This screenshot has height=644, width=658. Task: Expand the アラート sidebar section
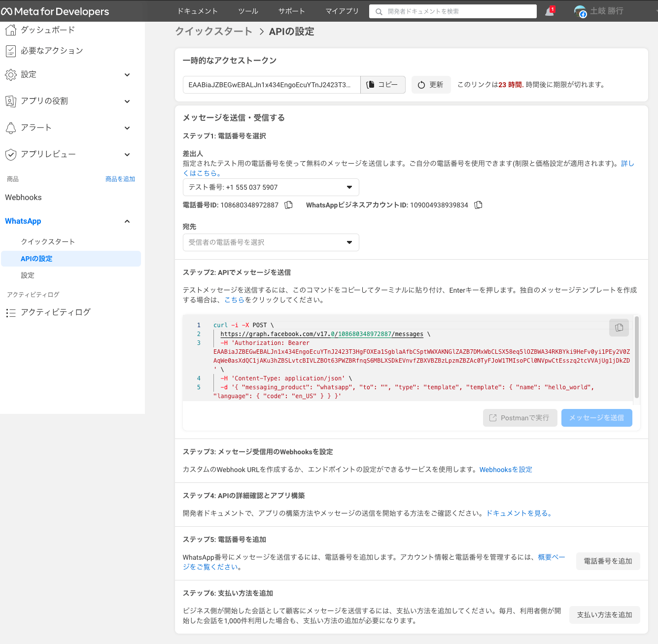[127, 128]
